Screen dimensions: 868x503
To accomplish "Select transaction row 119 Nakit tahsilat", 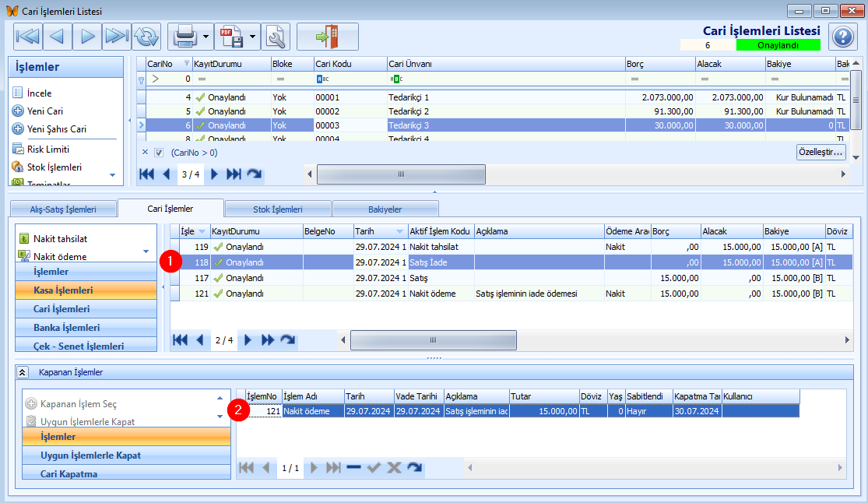I will tap(511, 247).
